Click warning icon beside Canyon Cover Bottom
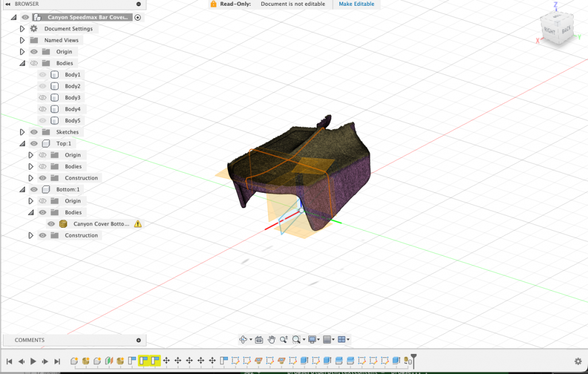This screenshot has width=588, height=374. pyautogui.click(x=137, y=224)
